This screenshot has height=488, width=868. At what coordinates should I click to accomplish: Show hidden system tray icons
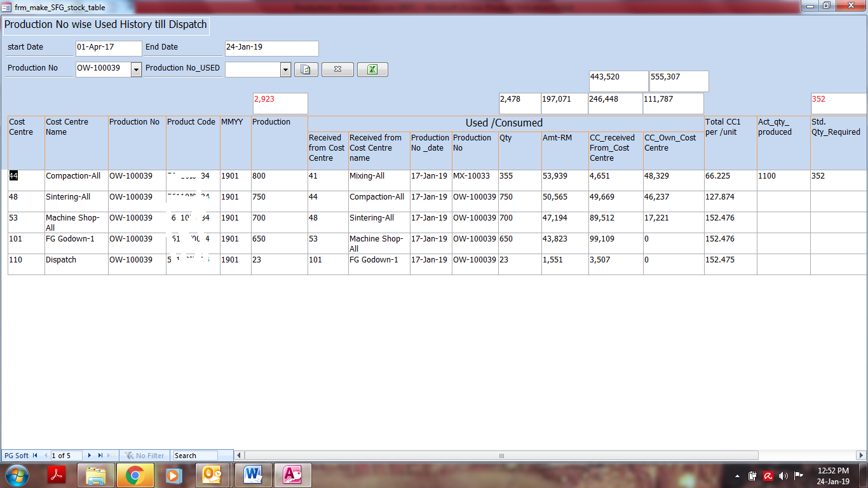point(738,476)
